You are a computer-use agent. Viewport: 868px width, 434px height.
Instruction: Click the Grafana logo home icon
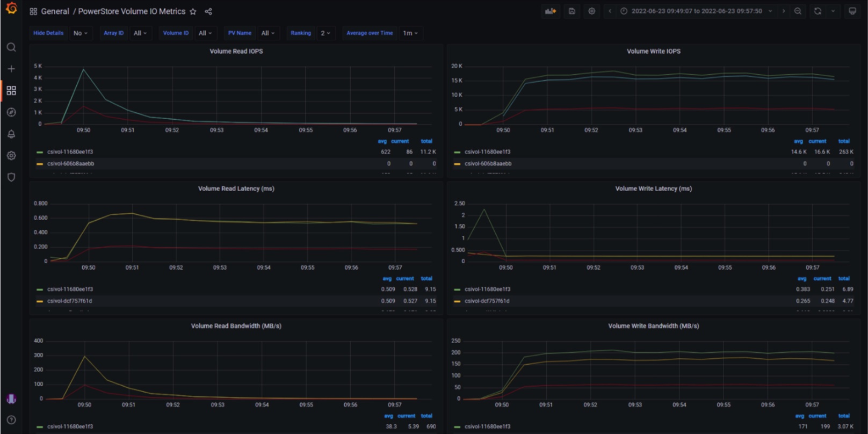click(x=11, y=9)
